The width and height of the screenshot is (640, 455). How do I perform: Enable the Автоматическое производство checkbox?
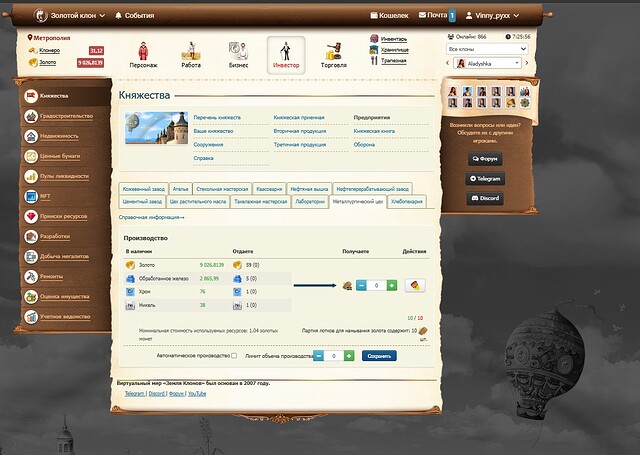click(234, 355)
